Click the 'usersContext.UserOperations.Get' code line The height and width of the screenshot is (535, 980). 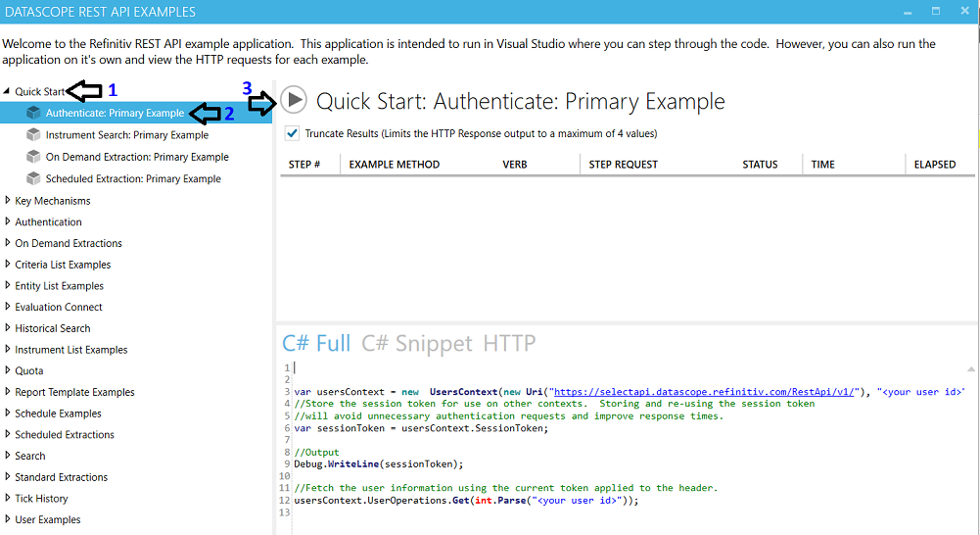click(466, 501)
